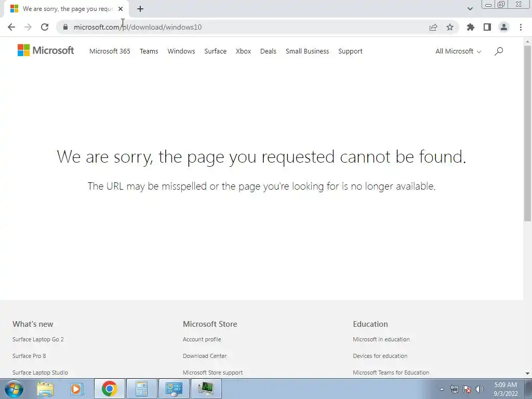Click the Microsoft Store footer heading

[x=210, y=324]
